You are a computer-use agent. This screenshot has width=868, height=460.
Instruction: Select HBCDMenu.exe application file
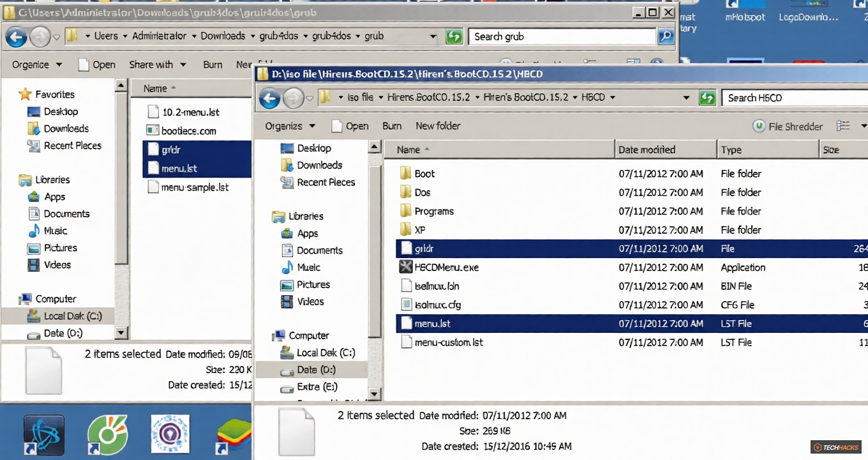pos(439,268)
